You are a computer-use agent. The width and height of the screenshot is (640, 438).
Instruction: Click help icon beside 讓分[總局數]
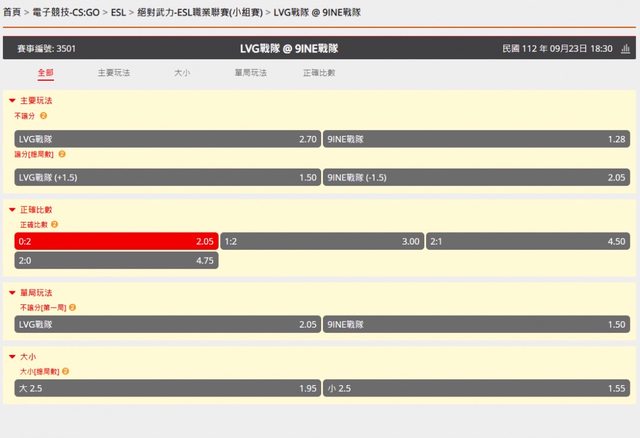click(x=62, y=154)
